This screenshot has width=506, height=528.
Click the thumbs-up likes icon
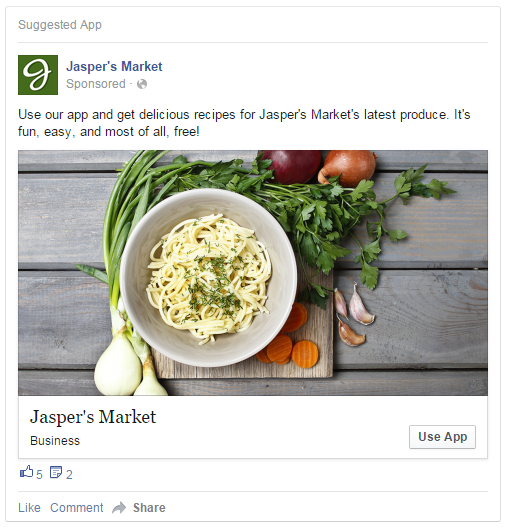tap(26, 471)
